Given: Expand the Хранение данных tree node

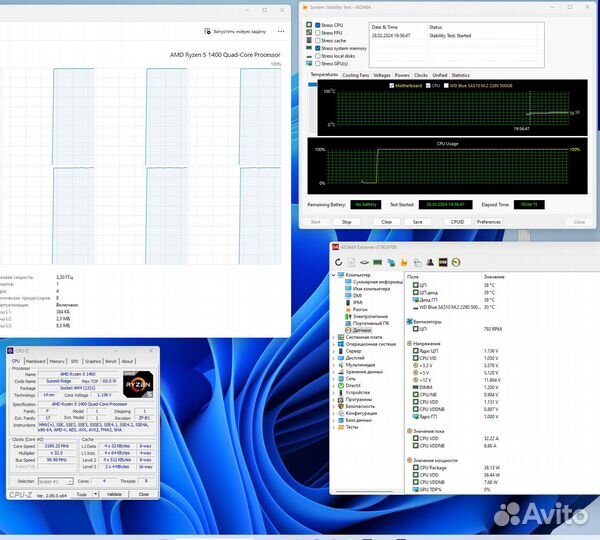Looking at the screenshot, I should [333, 372].
